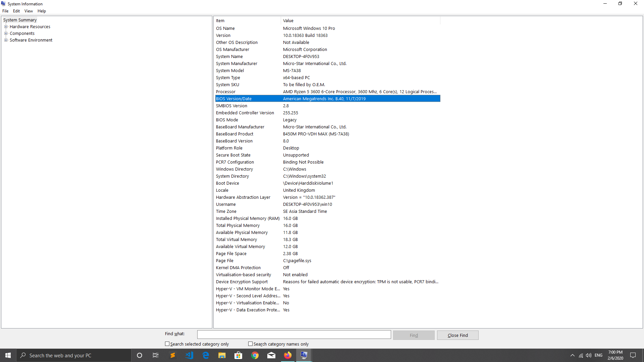Image resolution: width=644 pixels, height=362 pixels.
Task: Select the 'BIOS Mode' row
Action: (x=327, y=120)
